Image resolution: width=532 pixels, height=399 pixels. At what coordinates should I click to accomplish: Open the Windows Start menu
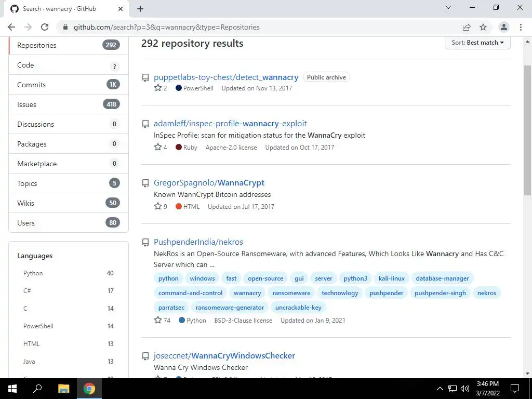[12, 389]
